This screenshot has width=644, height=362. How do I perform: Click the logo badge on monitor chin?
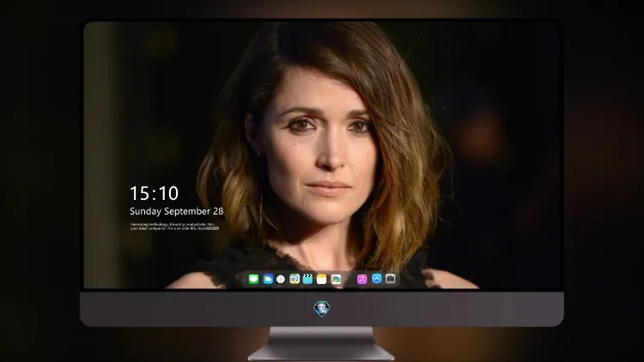point(322,309)
